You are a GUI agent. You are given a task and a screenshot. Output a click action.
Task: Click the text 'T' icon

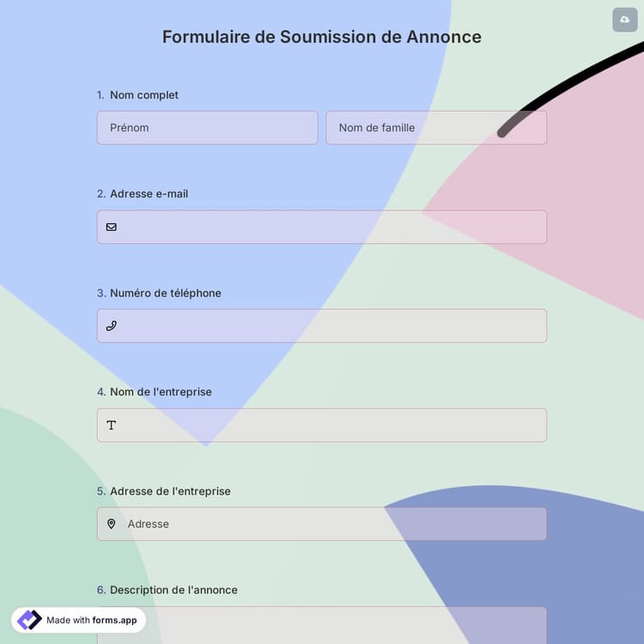tap(112, 425)
